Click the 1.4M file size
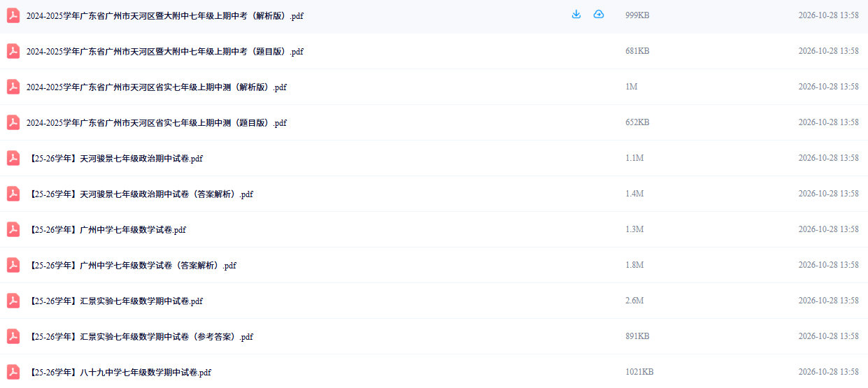 (634, 194)
